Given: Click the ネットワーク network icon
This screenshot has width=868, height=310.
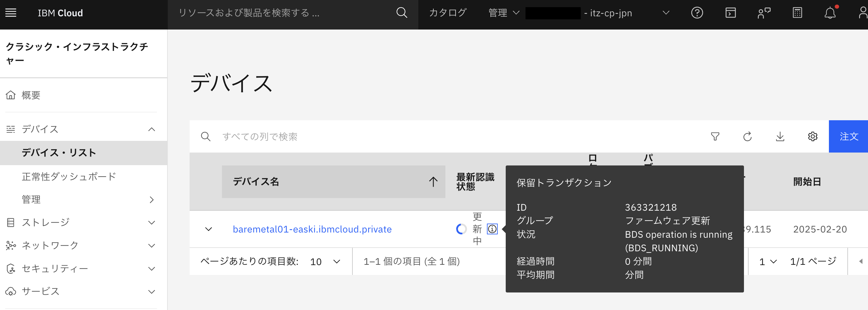Looking at the screenshot, I should coord(11,245).
